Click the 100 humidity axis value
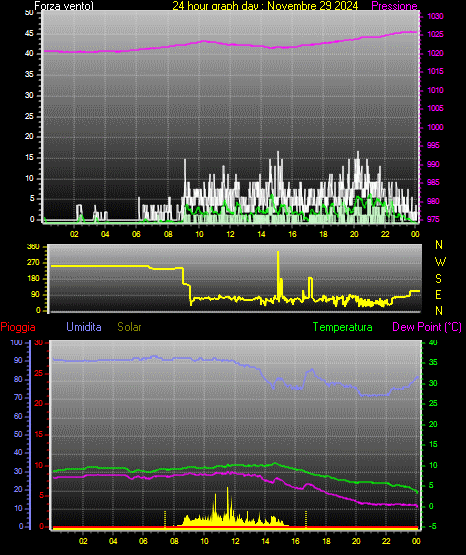Screen dimensions: 466x555 [16, 342]
